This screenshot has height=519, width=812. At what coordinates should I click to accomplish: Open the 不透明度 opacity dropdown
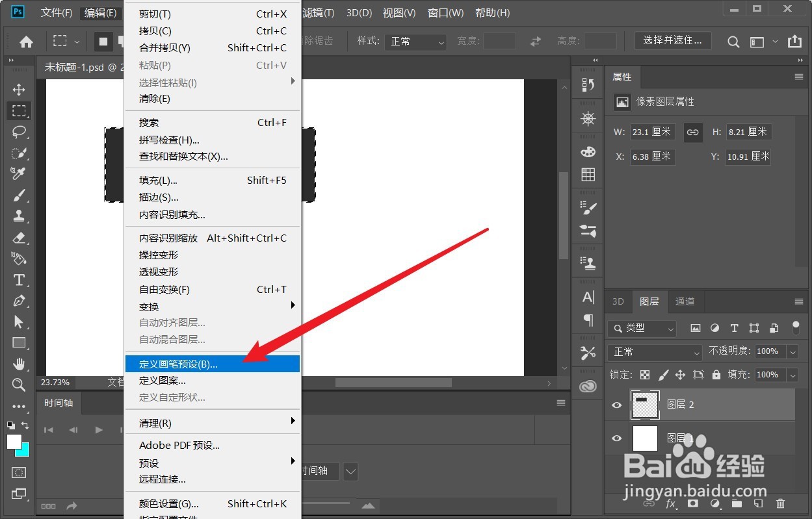[793, 351]
